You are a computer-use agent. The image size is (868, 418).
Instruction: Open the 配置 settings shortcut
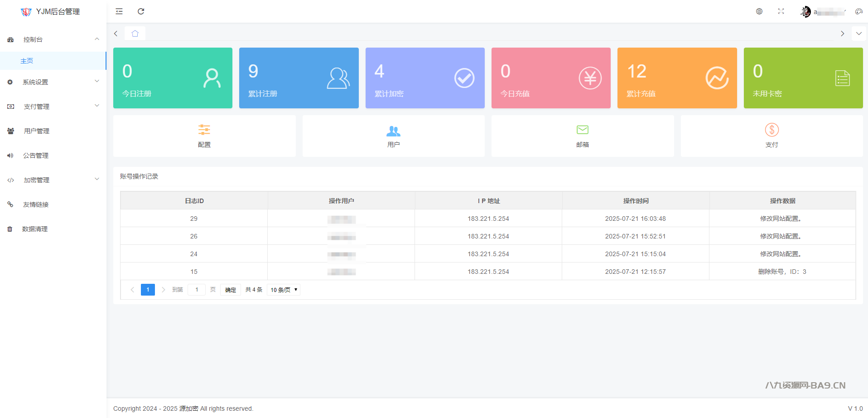(204, 136)
